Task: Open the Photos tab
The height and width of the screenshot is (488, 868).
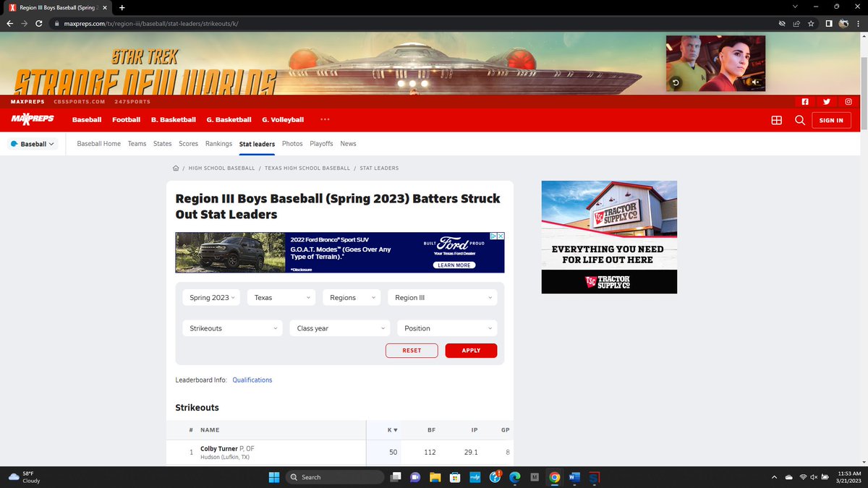Action: point(292,144)
